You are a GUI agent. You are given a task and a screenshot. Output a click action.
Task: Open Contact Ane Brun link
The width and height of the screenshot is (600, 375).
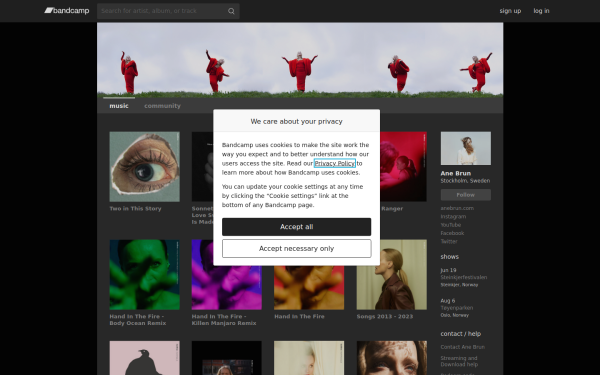[463, 347]
